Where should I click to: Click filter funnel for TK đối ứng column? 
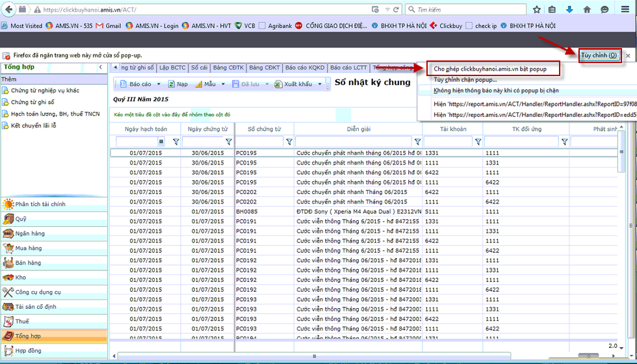(564, 142)
